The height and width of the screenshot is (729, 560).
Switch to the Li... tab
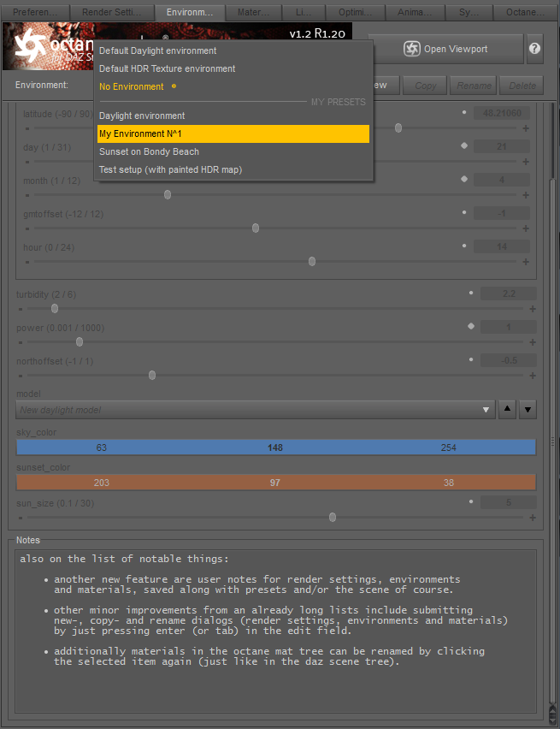click(x=303, y=12)
